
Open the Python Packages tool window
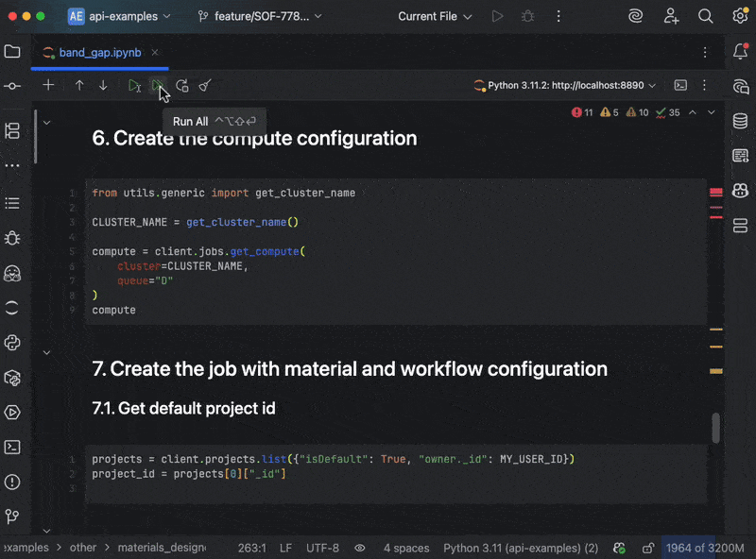pyautogui.click(x=12, y=378)
